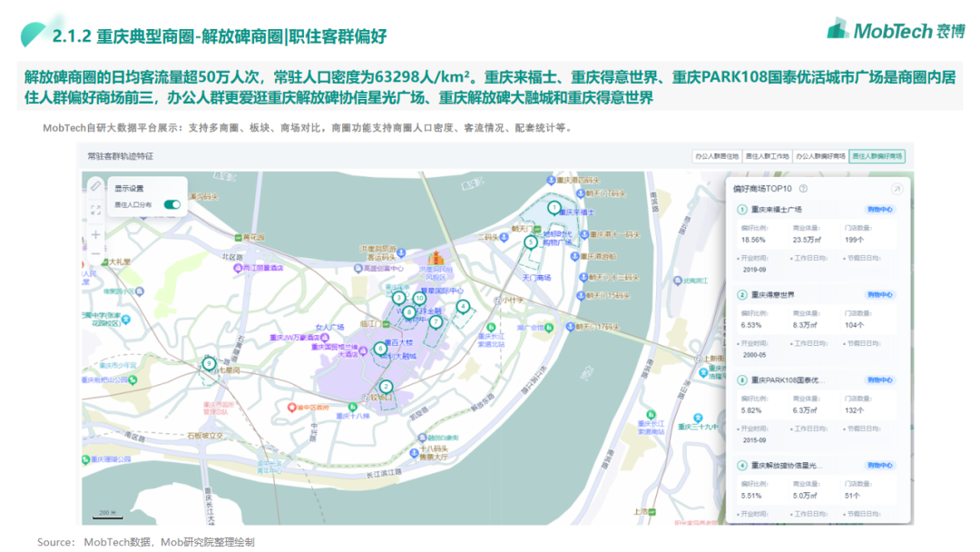The height and width of the screenshot is (552, 980).
Task: Click the fullscreen expand map icon
Action: (x=95, y=210)
